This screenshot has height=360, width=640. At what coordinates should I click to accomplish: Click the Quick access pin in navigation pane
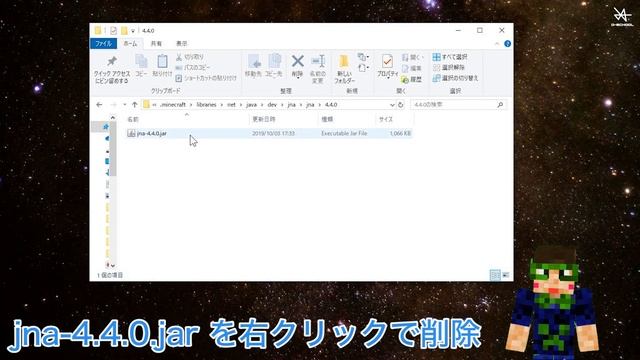click(106, 127)
